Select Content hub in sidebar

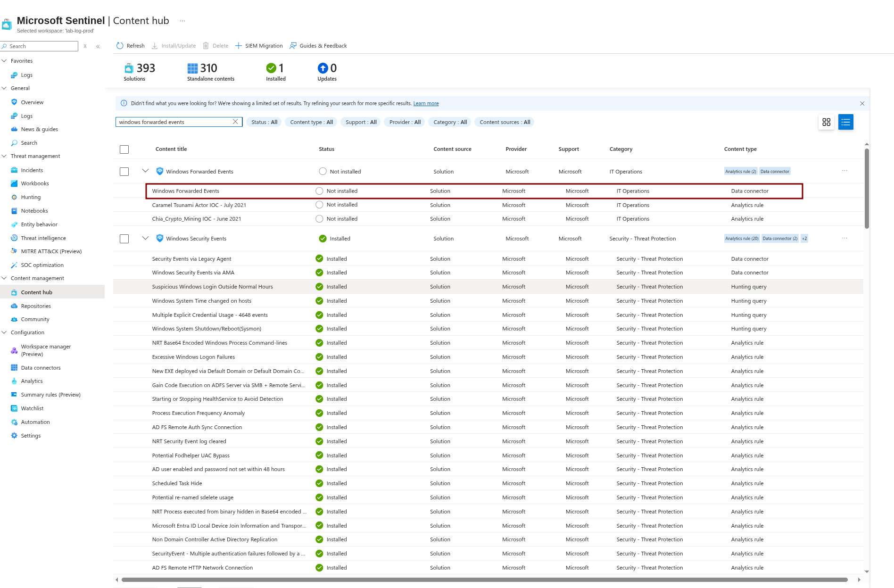point(52,292)
